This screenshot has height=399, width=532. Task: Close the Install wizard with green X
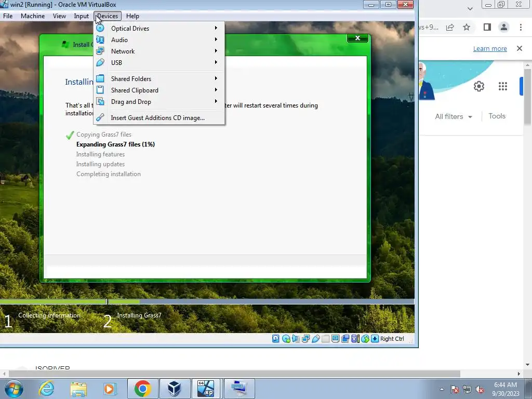(x=357, y=38)
